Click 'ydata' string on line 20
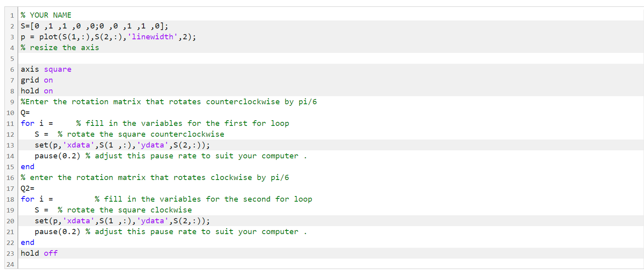This screenshot has width=644, height=273. [x=152, y=221]
